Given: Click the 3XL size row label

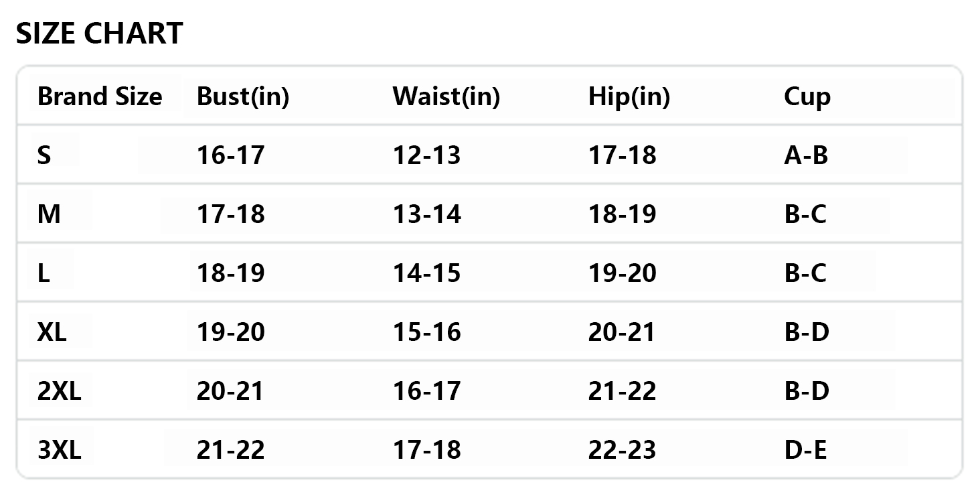Looking at the screenshot, I should pos(59,450).
